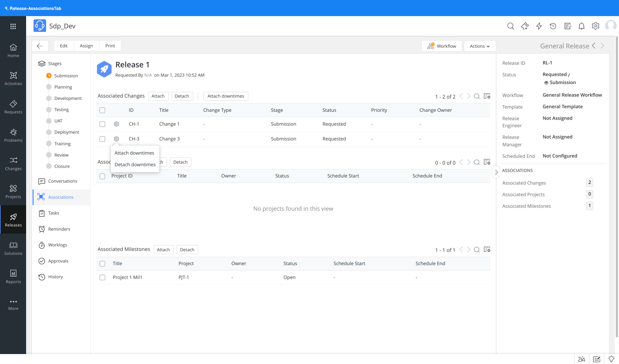Open Projects module
The image size is (619, 364).
pos(13,192)
